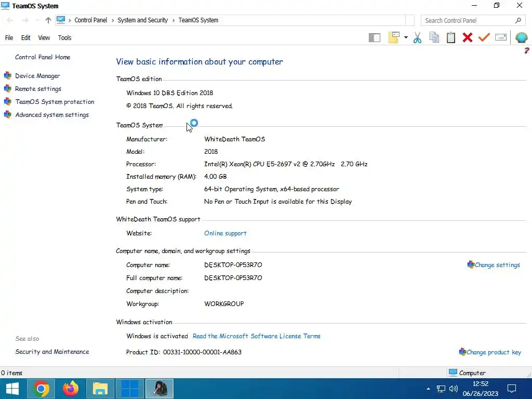Click the Change product key link

(494, 352)
